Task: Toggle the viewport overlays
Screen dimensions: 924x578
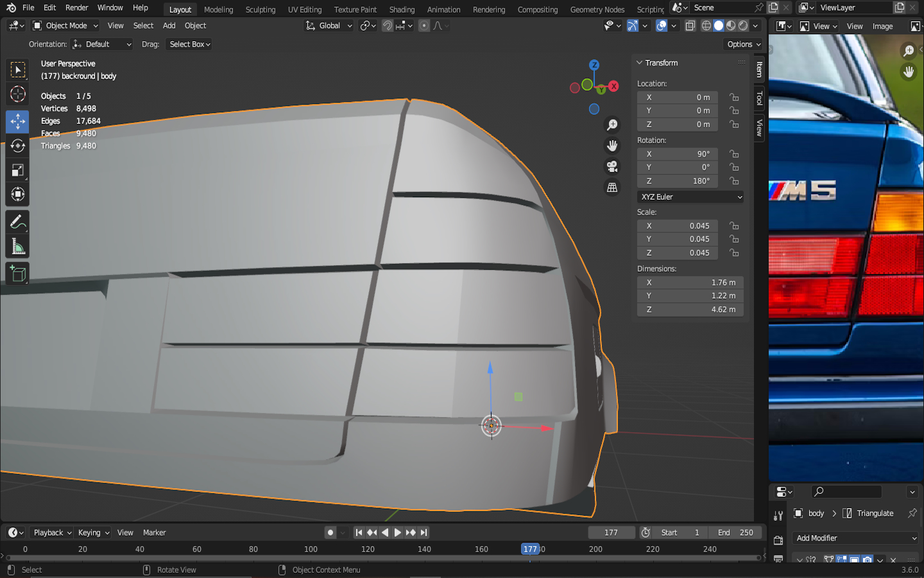Action: click(662, 26)
